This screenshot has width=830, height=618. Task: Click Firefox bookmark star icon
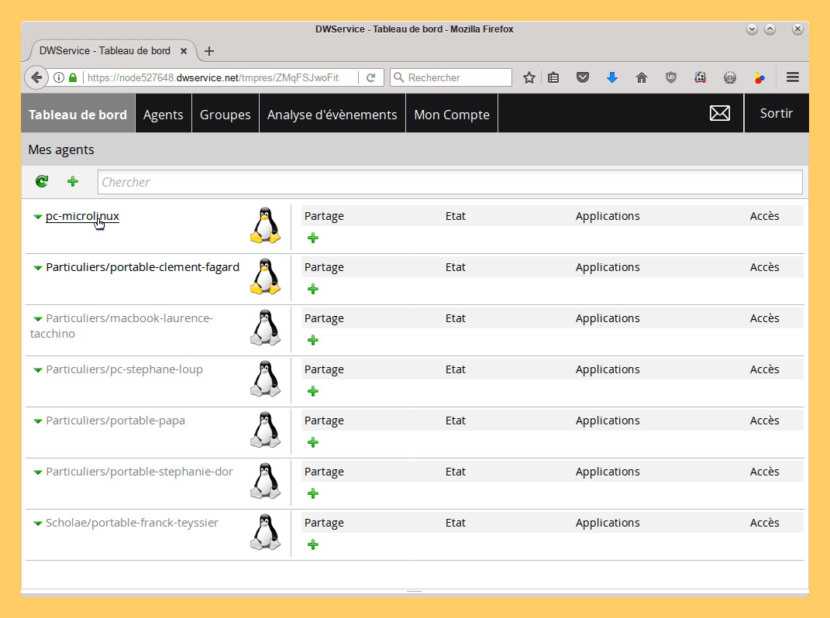pos(529,77)
